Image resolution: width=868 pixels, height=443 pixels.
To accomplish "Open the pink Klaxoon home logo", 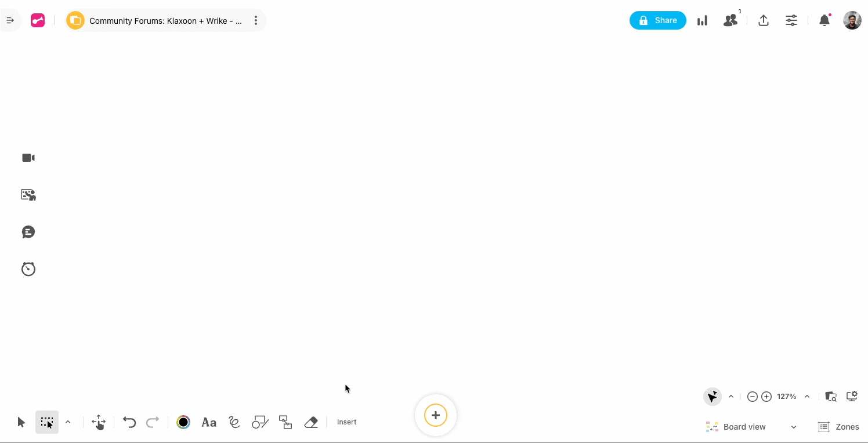I will point(38,21).
